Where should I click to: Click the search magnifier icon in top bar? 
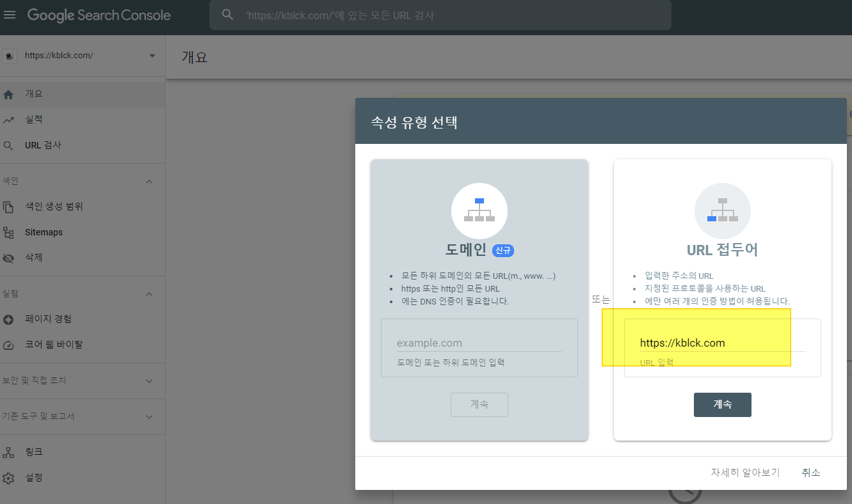(227, 15)
